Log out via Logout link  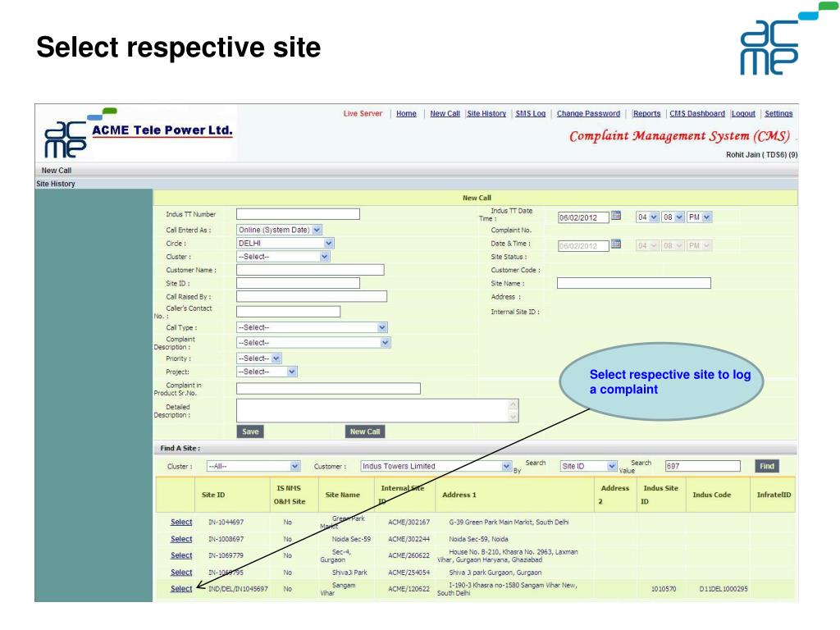(x=743, y=113)
